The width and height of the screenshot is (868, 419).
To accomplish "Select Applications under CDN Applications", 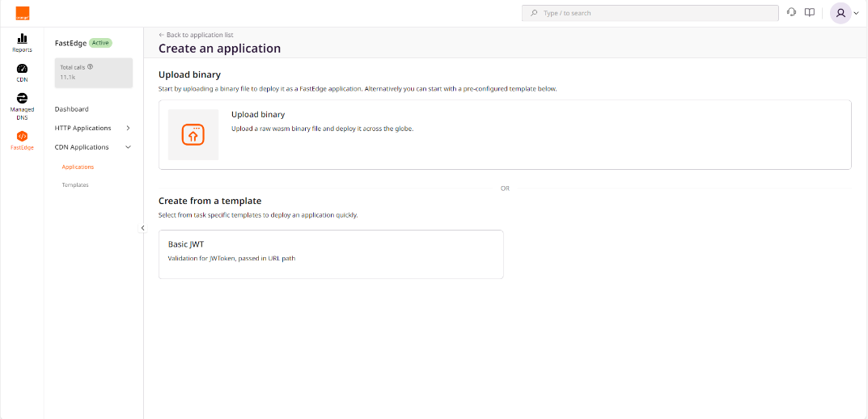I will (78, 167).
